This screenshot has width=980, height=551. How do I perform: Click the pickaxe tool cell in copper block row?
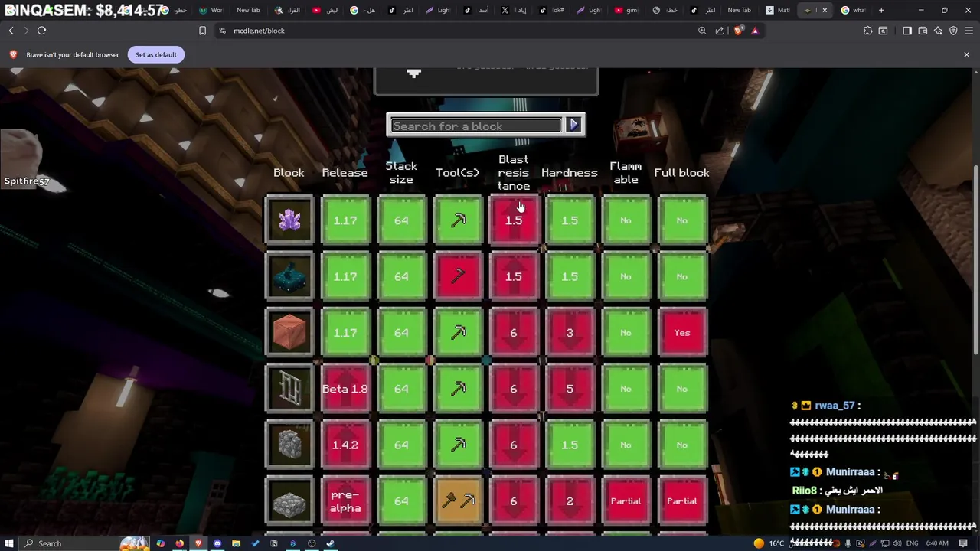coord(458,333)
